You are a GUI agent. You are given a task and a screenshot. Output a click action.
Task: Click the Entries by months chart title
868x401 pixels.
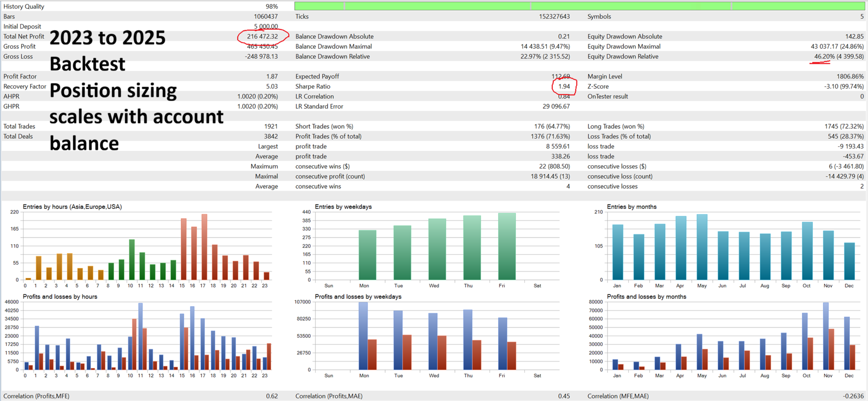(x=632, y=207)
